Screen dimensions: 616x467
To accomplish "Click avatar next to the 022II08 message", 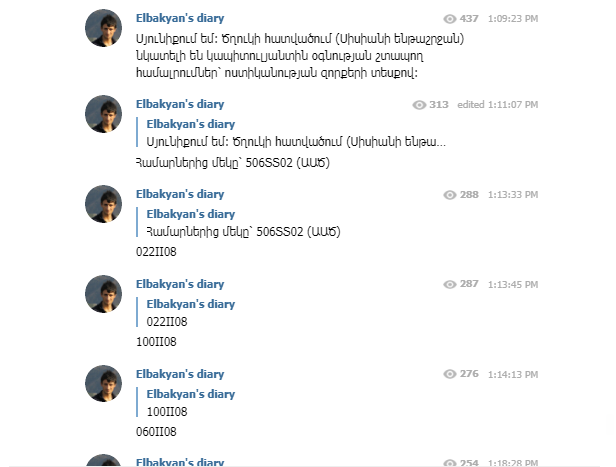I will tap(103, 204).
